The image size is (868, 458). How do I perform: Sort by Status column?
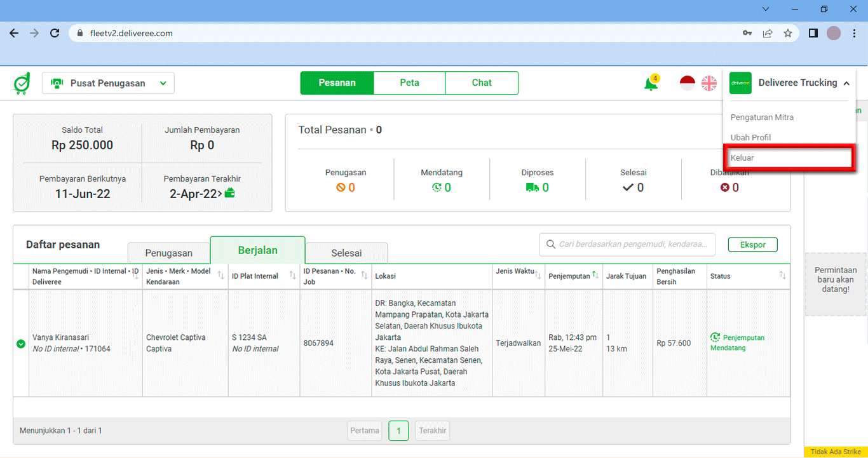pos(783,276)
